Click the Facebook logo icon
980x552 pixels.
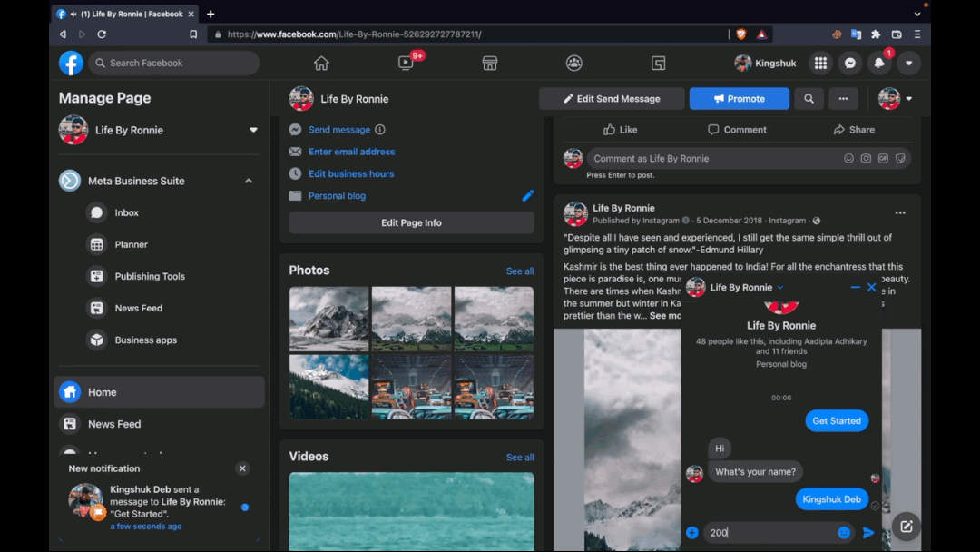coord(71,64)
